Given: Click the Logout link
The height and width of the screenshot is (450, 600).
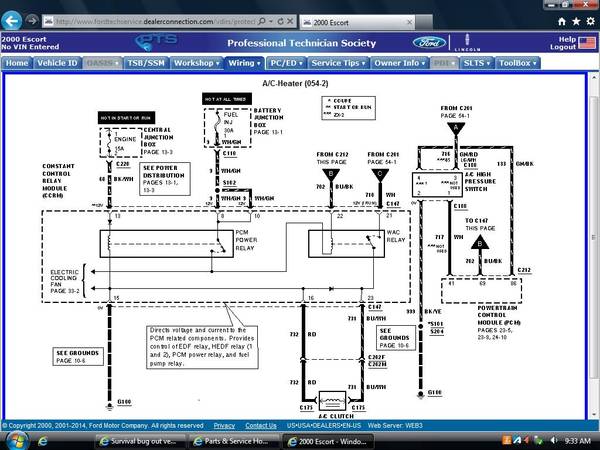Looking at the screenshot, I should pyautogui.click(x=562, y=47).
